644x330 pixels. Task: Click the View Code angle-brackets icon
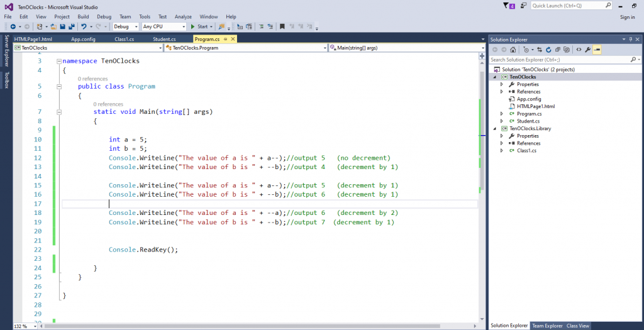point(579,50)
